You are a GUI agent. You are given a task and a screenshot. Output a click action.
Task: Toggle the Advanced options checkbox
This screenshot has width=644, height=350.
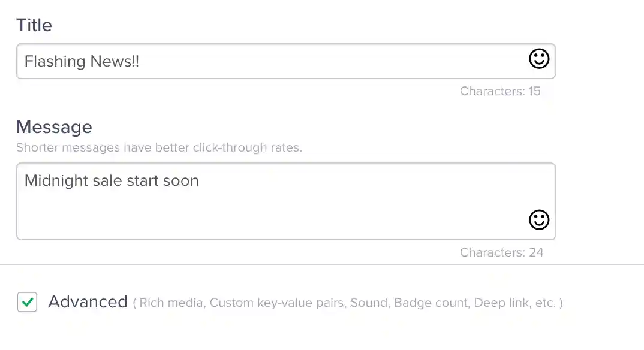click(27, 302)
